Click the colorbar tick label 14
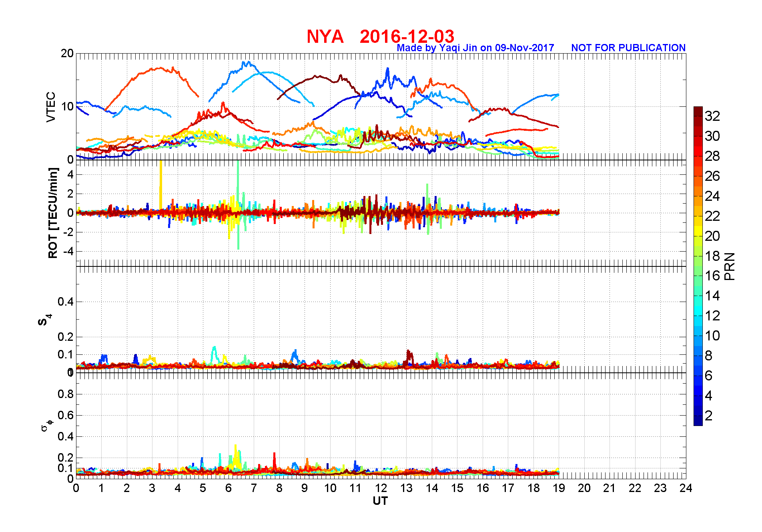 [x=712, y=296]
